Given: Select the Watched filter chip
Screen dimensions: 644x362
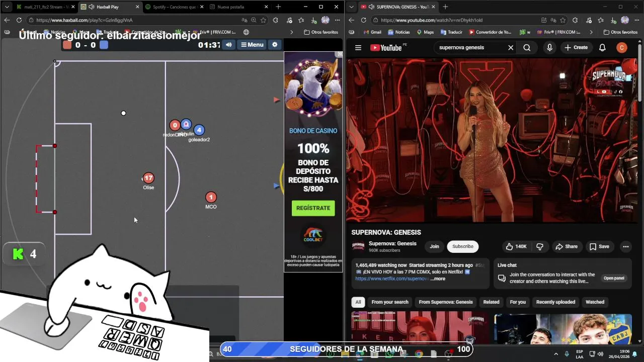Looking at the screenshot, I should point(595,302).
